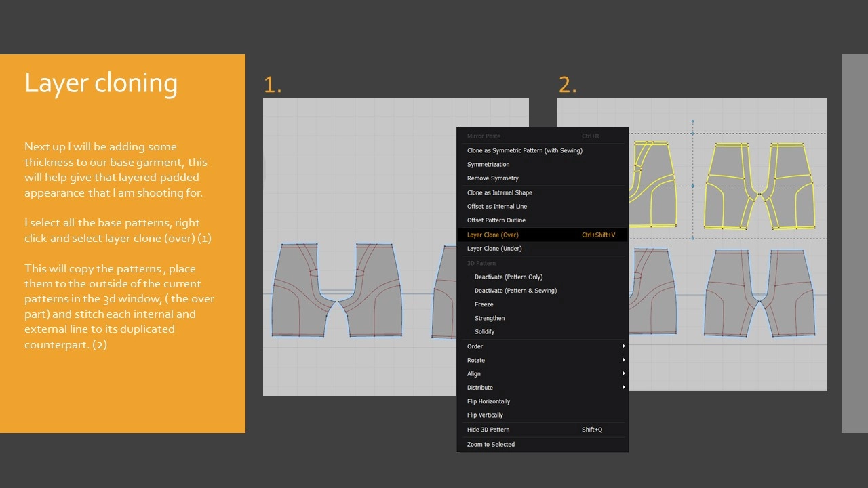Select Hide 3D Pattern entry
Image resolution: width=868 pixels, height=488 pixels.
[488, 430]
